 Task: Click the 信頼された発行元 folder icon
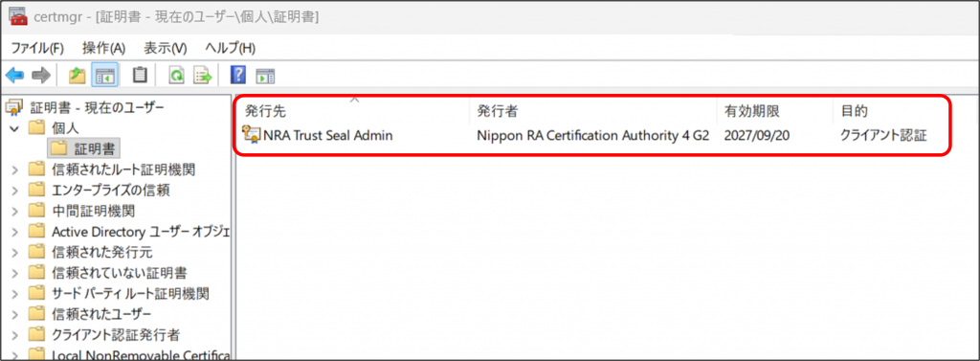pyautogui.click(x=37, y=252)
